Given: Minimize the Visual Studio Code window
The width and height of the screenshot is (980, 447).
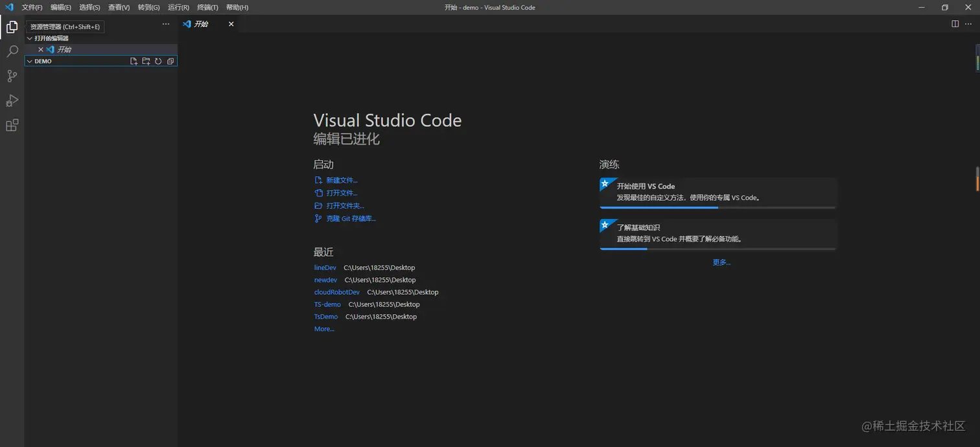Looking at the screenshot, I should 921,7.
